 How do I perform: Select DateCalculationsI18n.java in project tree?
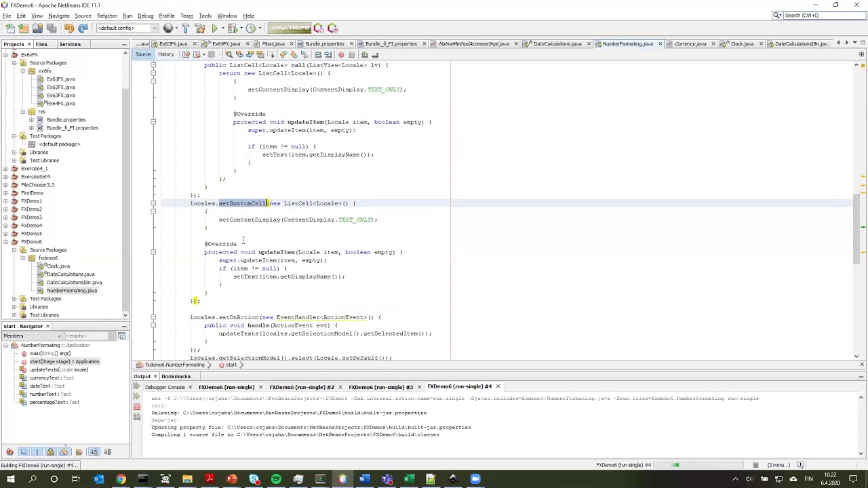tap(74, 283)
